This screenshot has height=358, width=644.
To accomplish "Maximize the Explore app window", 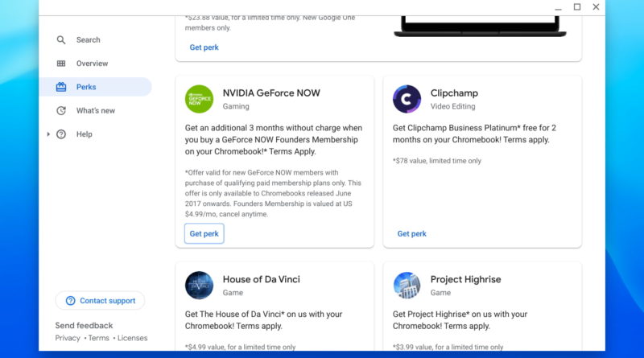I will [x=577, y=7].
